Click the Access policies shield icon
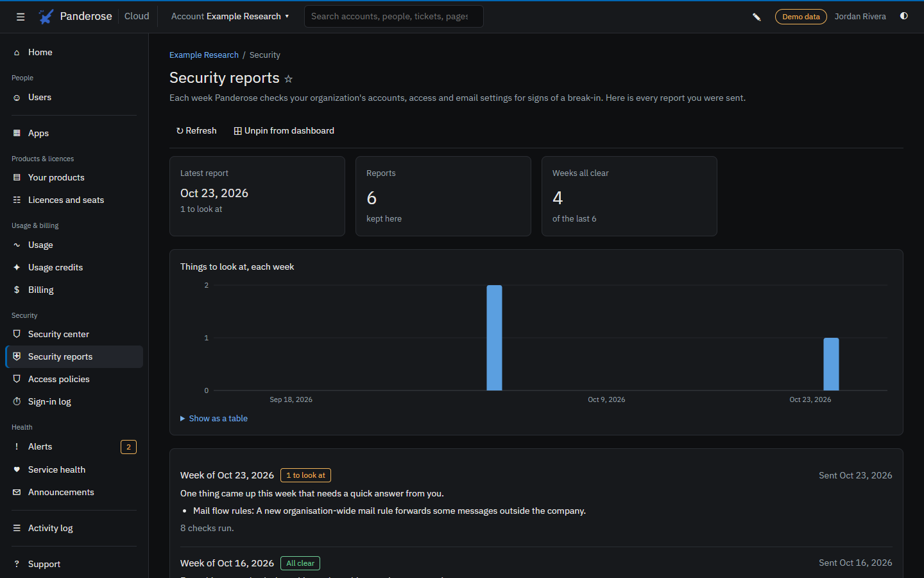The height and width of the screenshot is (578, 924). 17,379
